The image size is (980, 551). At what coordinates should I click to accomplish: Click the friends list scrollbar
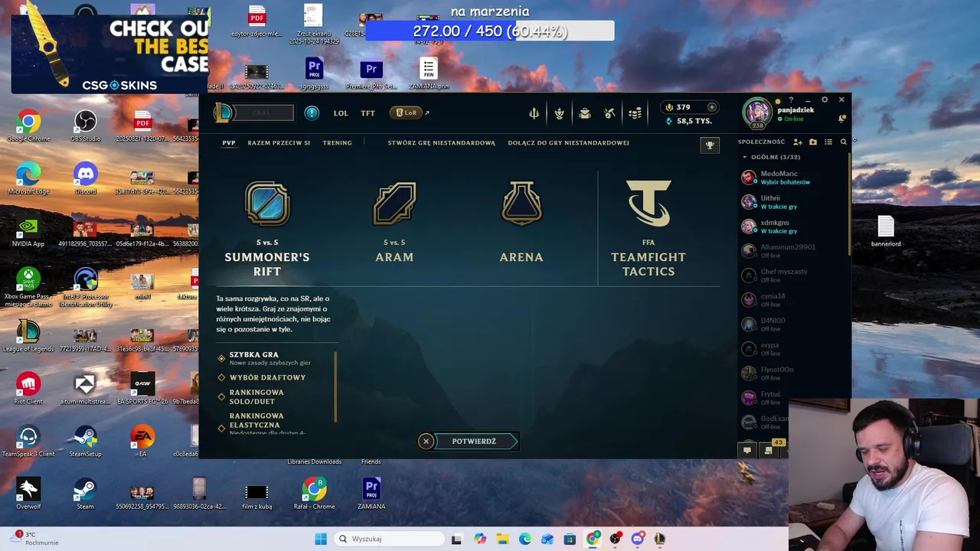pyautogui.click(x=850, y=203)
